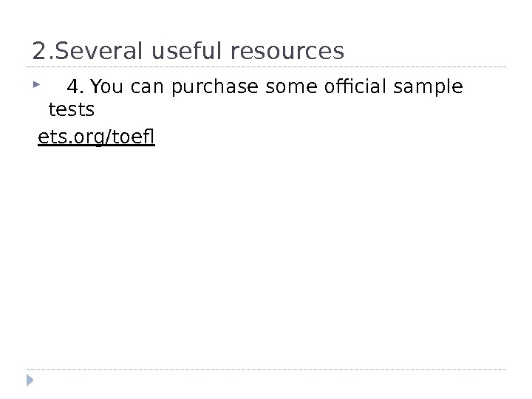Click the dashed line at the slide bottom
The image size is (532, 399).
pos(266,369)
